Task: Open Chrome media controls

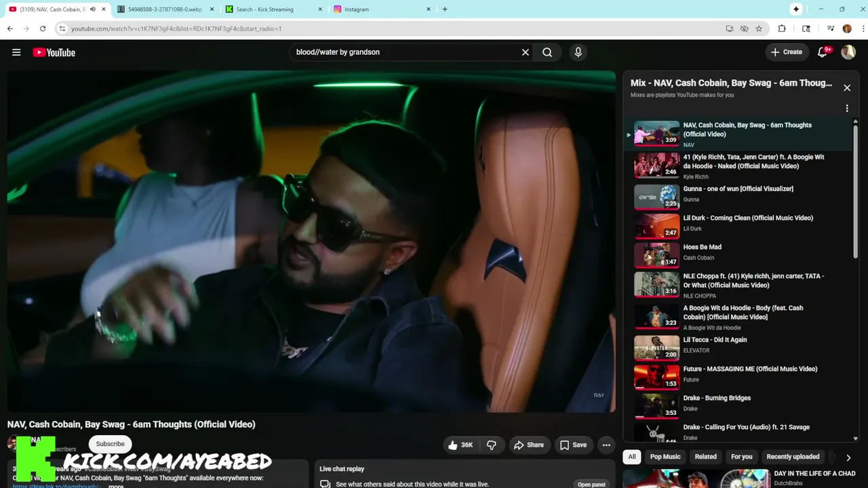Action: 831,28
